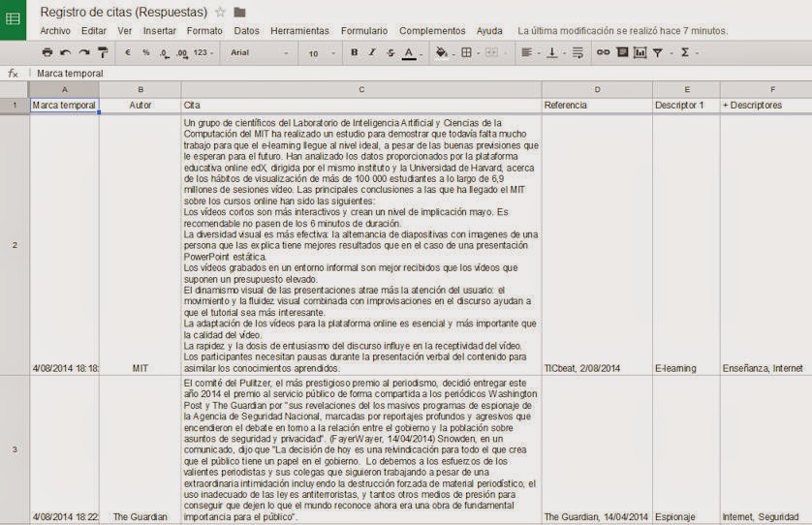This screenshot has height=525, width=812.
Task: Star the Registro de citas document
Action: pyautogui.click(x=220, y=12)
